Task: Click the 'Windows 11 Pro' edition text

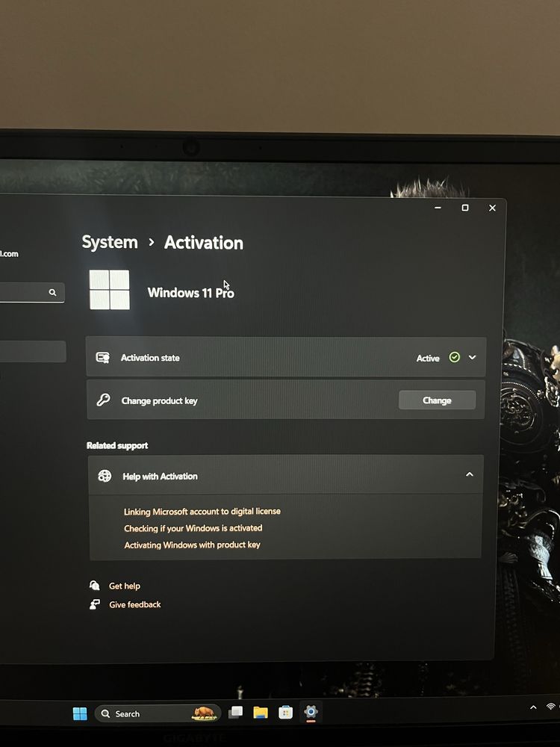Action: pos(190,293)
